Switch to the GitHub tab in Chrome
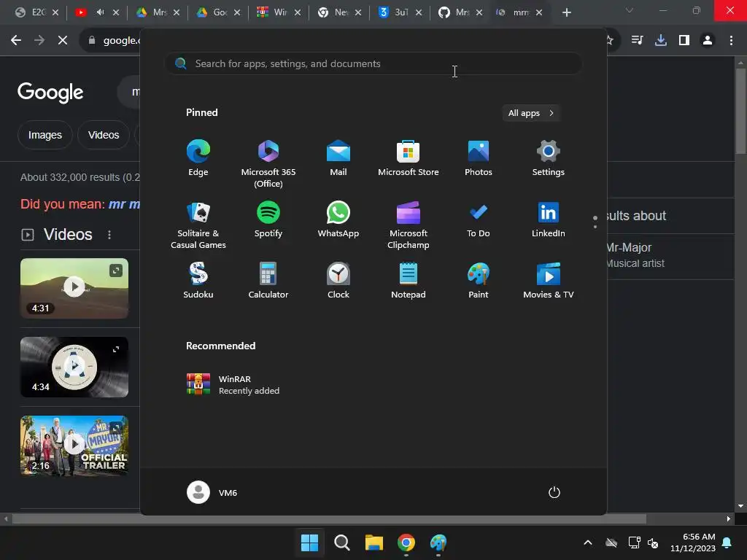 tap(455, 12)
